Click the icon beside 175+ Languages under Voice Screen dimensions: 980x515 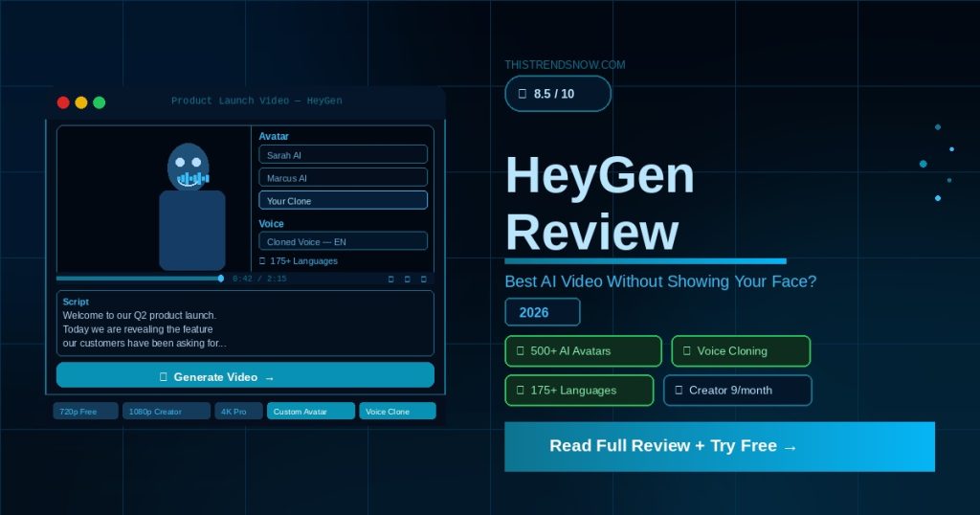[263, 261]
